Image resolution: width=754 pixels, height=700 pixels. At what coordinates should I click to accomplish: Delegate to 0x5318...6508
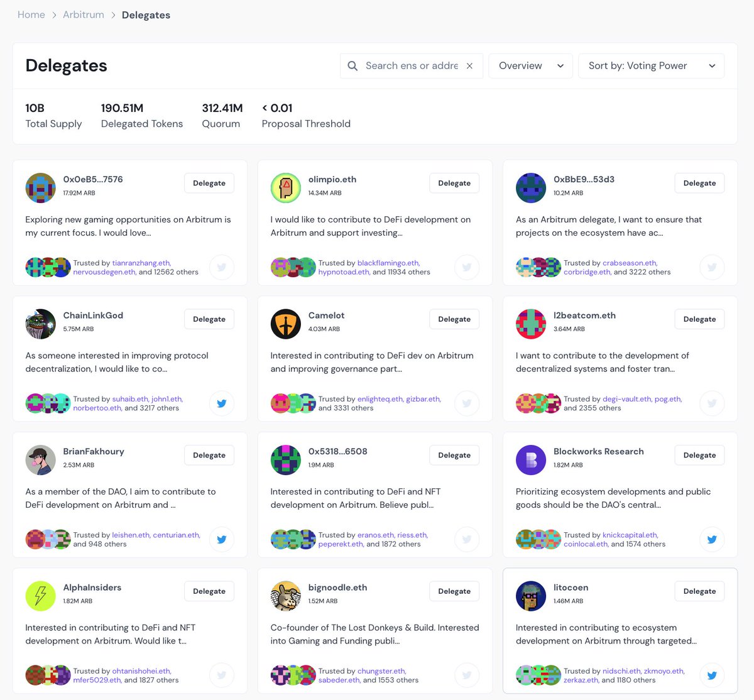[454, 455]
